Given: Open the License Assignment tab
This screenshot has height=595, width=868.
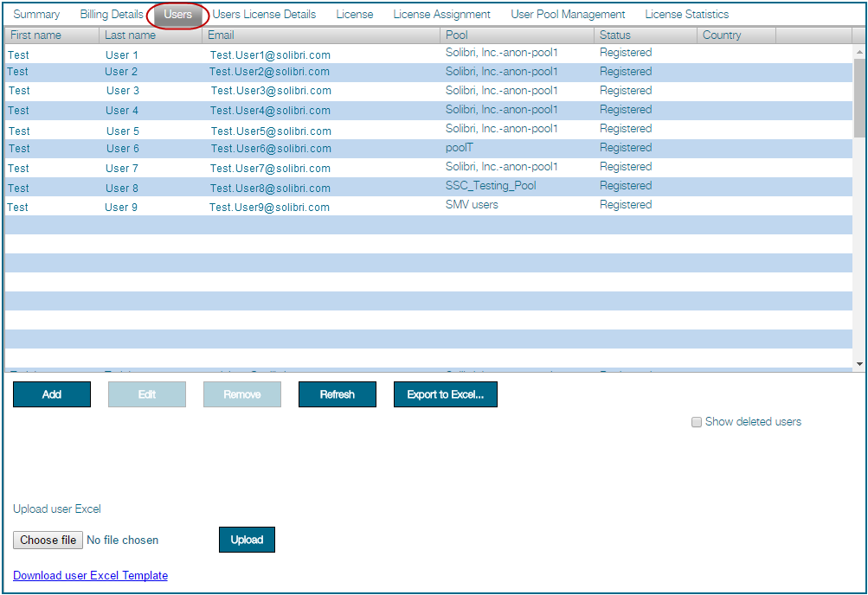Looking at the screenshot, I should point(440,14).
